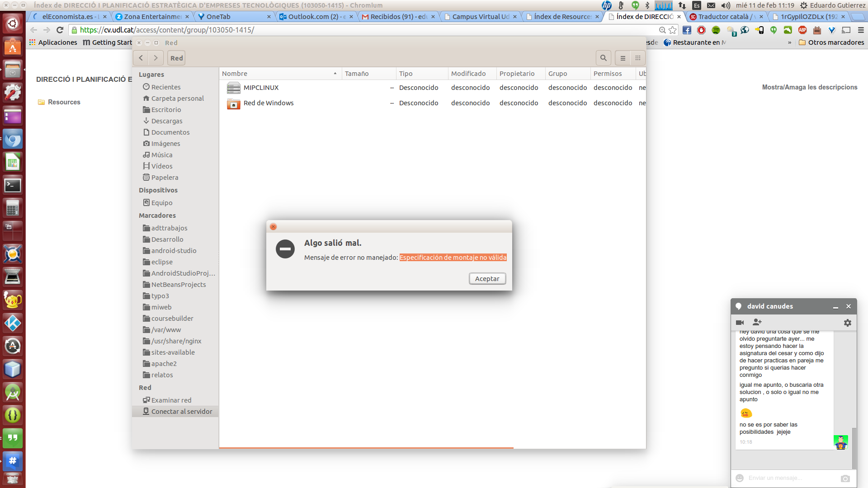
Task: Sort by Nombre column
Action: click(x=280, y=74)
